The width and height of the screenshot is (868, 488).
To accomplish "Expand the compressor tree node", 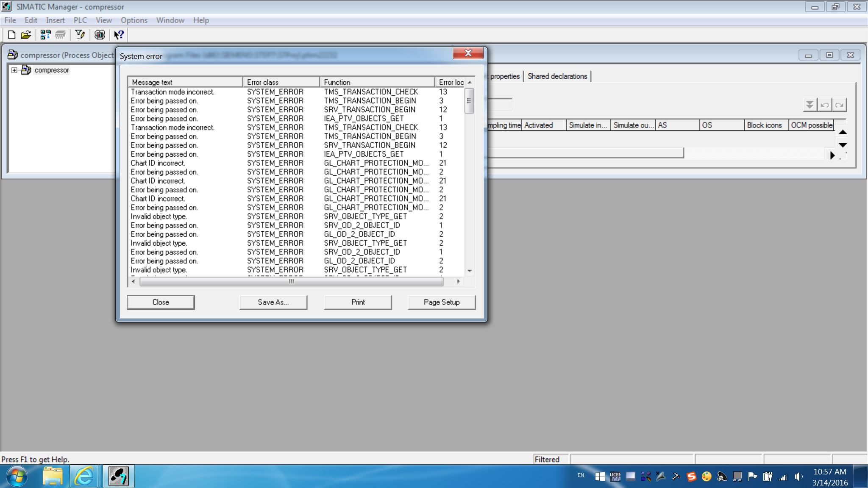I will (x=14, y=70).
